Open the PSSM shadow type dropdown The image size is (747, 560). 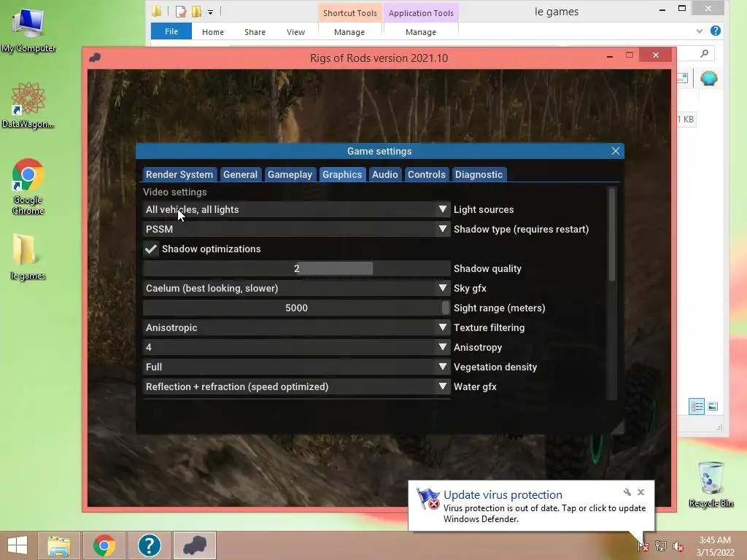coord(296,229)
